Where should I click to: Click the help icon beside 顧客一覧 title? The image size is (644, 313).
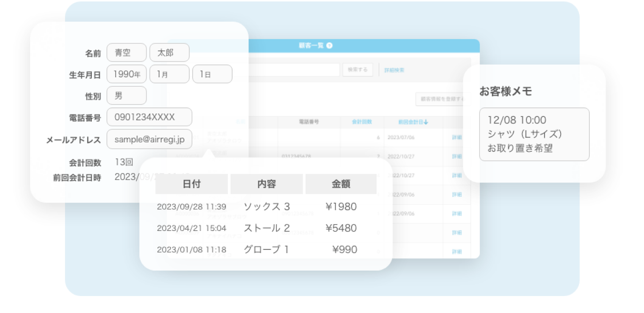(x=329, y=46)
